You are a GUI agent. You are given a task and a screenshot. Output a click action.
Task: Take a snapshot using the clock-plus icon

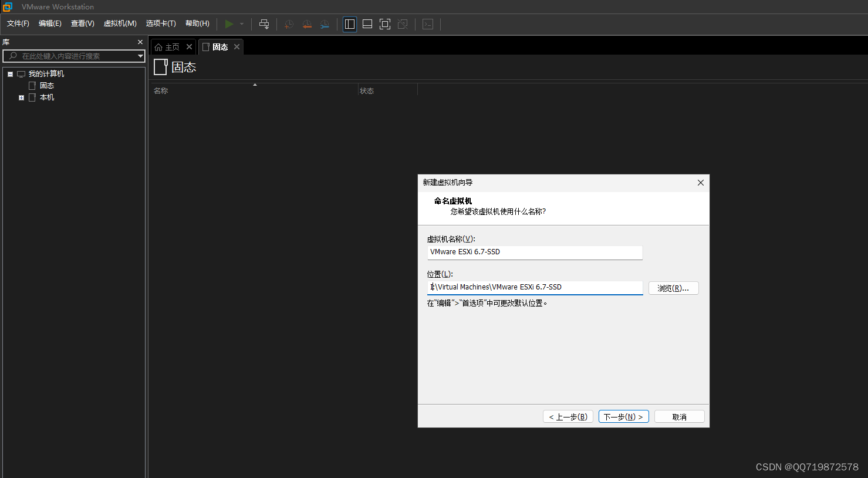coord(289,24)
